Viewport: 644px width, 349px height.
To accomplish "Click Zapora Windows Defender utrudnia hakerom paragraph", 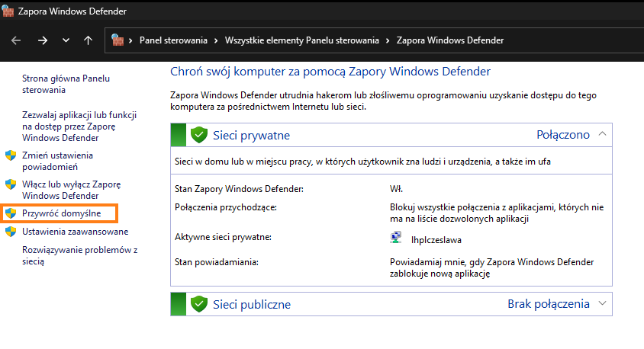I will 383,101.
